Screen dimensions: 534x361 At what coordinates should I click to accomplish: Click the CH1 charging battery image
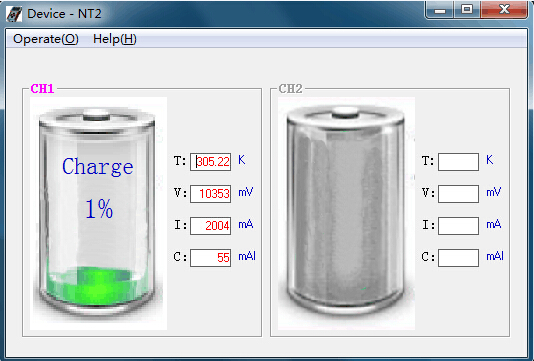click(98, 214)
